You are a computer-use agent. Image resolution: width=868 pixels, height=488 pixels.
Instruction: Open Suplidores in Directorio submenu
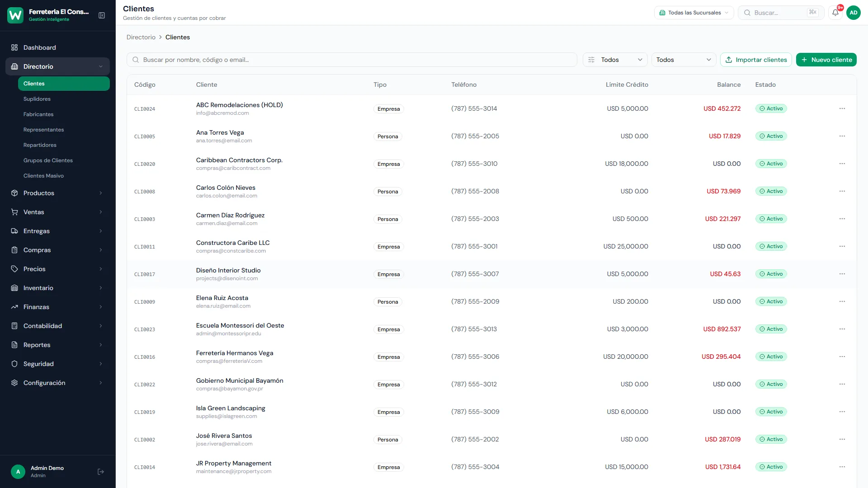click(x=64, y=99)
